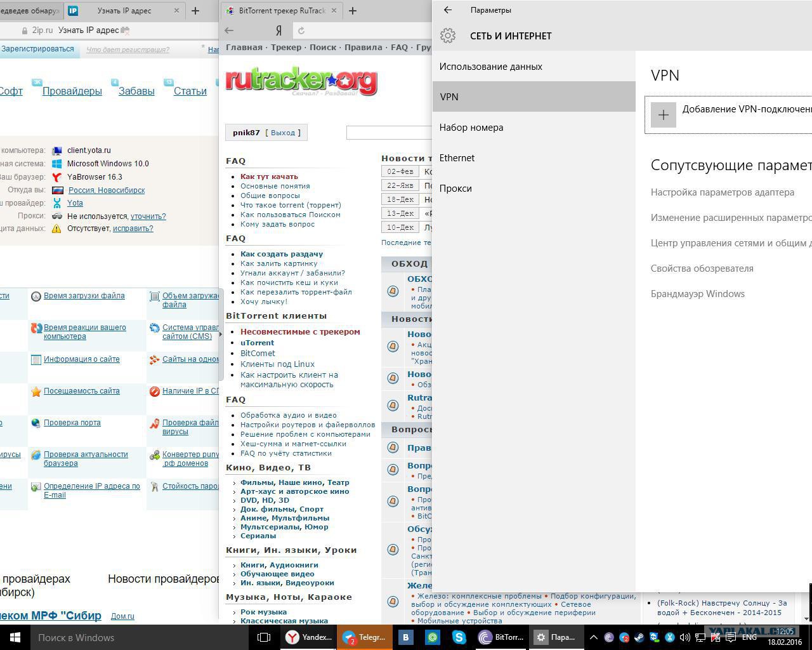Click уточнить? next to proxy status
The image size is (812, 650).
pyautogui.click(x=148, y=216)
